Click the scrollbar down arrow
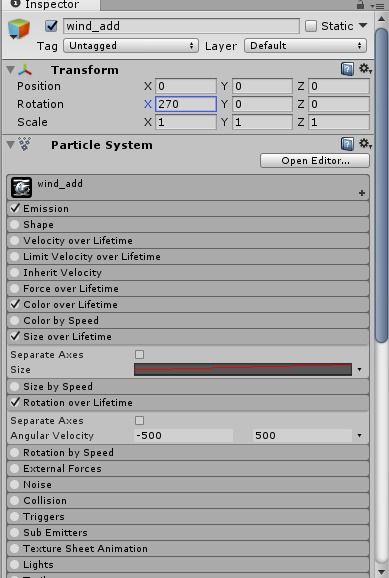 [382, 572]
